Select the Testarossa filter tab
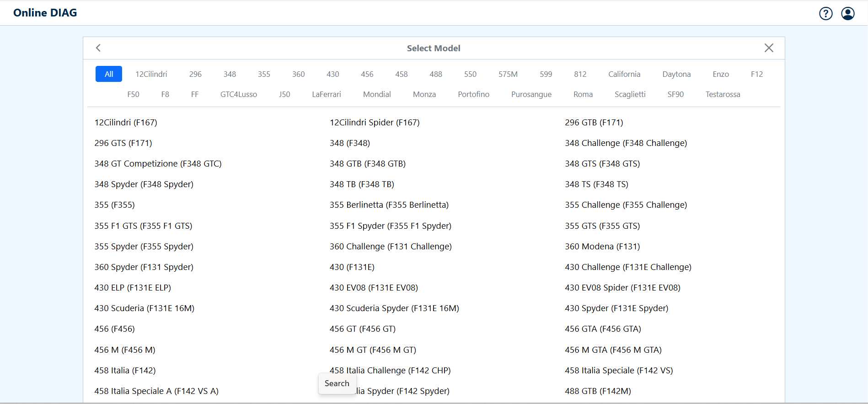This screenshot has height=404, width=868. pos(722,94)
